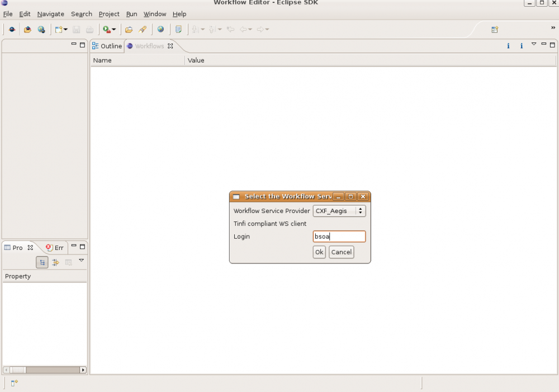This screenshot has height=392, width=559.
Task: Click the New wizard toolbar icon
Action: [x=59, y=30]
